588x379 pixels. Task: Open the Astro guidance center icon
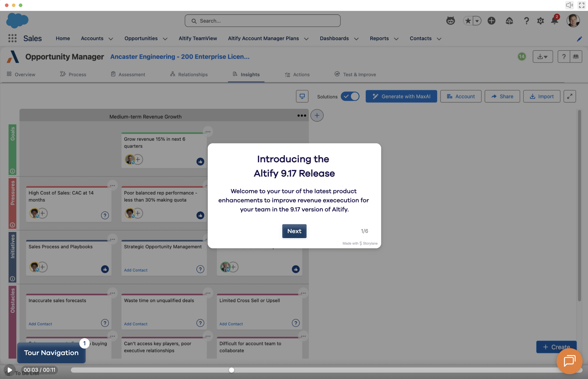450,21
